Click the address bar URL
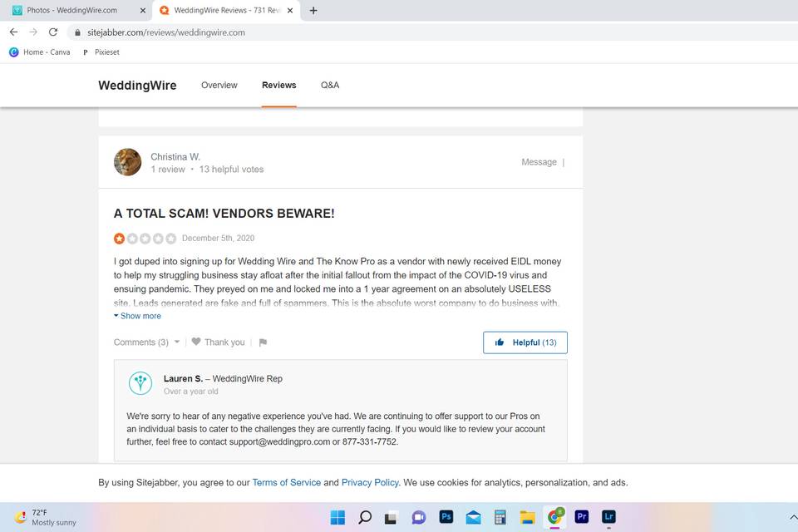Image resolution: width=798 pixels, height=532 pixels. [x=166, y=32]
